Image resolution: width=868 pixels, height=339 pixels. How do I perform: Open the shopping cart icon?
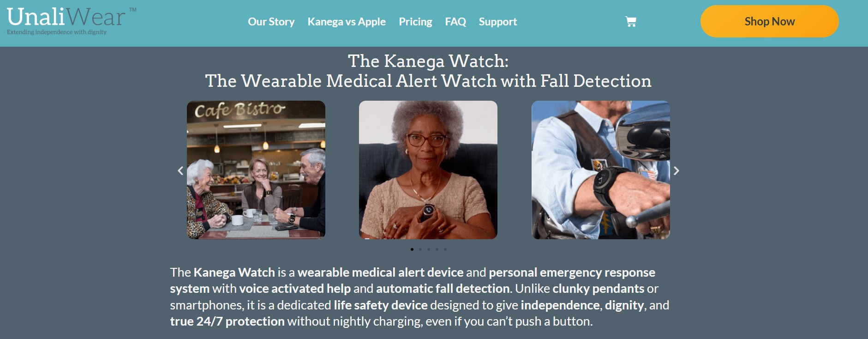click(x=631, y=22)
